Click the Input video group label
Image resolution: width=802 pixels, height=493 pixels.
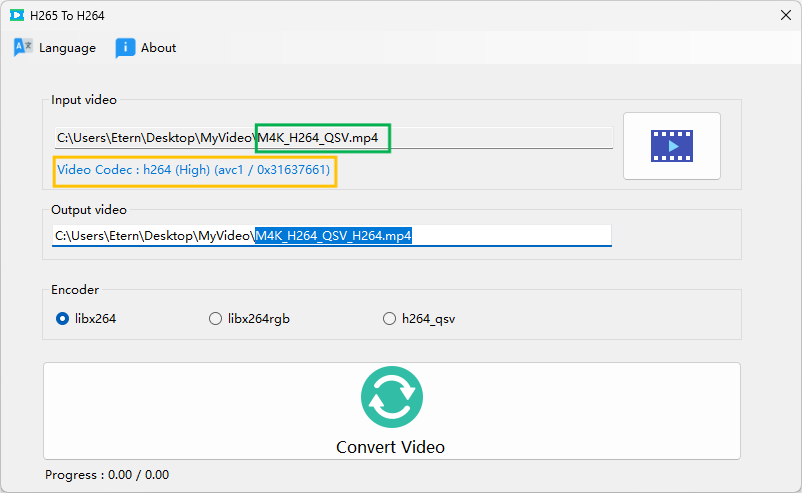[84, 100]
